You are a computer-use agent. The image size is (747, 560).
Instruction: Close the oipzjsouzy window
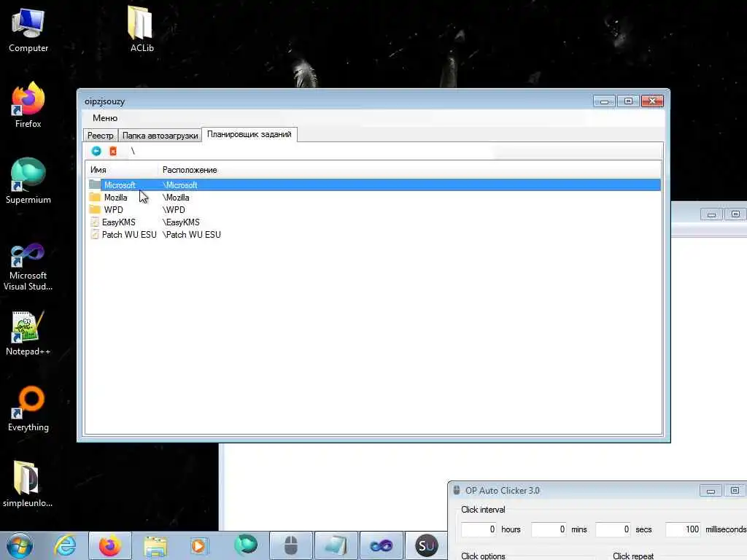(652, 101)
